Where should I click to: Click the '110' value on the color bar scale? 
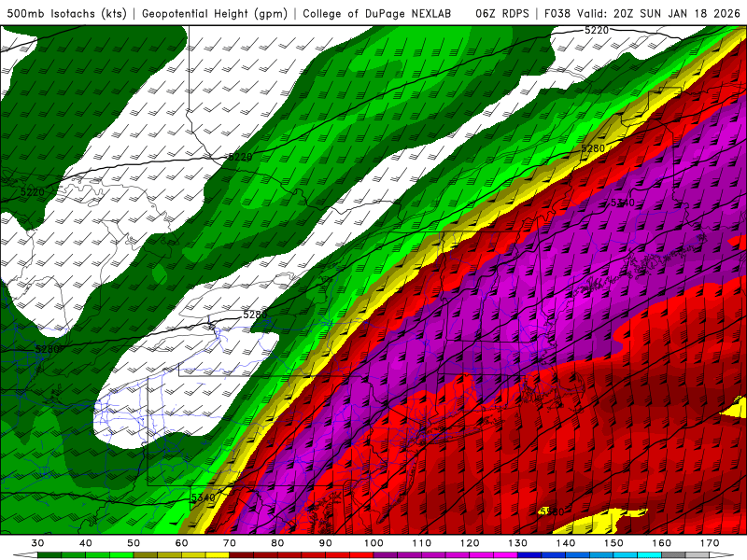click(x=422, y=543)
